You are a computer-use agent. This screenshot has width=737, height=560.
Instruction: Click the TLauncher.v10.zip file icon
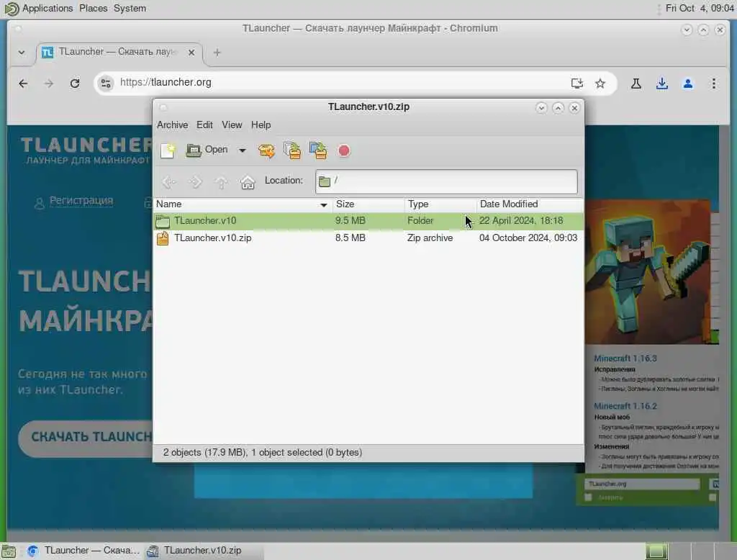coord(163,238)
